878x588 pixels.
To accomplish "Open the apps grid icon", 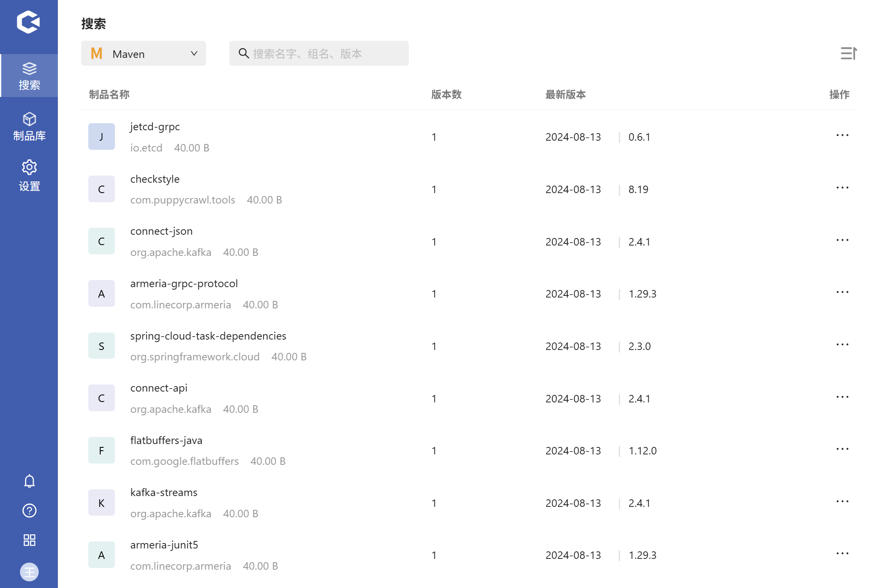I will click(x=29, y=540).
